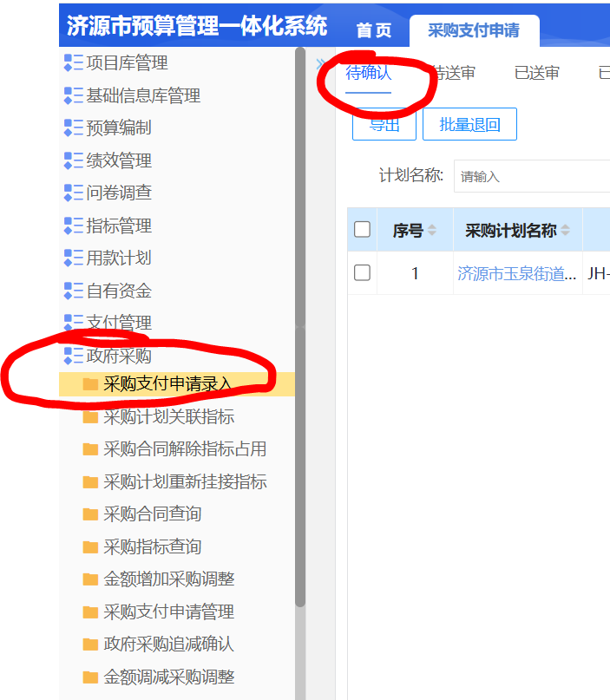This screenshot has width=610, height=700.
Task: Click the 基础信息库管理 menu icon
Action: click(74, 95)
